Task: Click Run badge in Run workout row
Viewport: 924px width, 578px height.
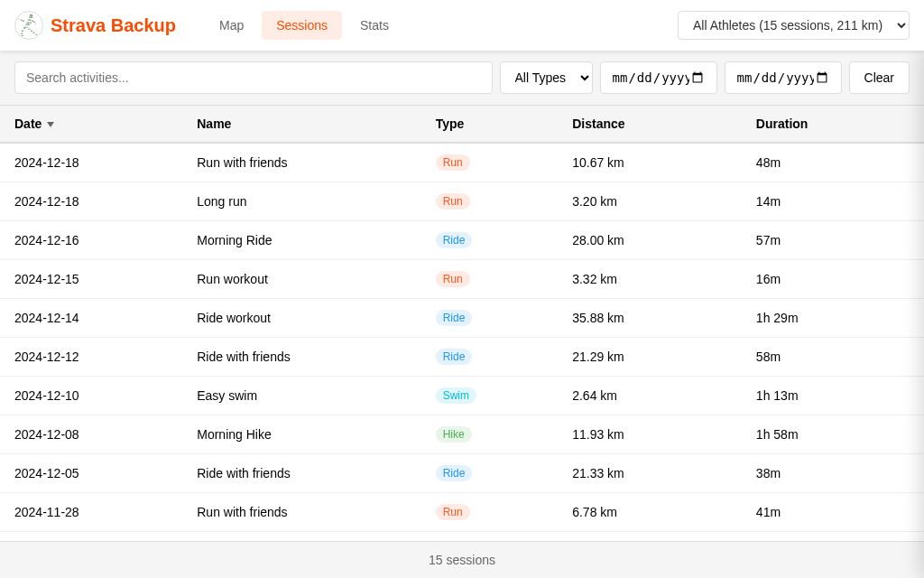Action: 453,279
